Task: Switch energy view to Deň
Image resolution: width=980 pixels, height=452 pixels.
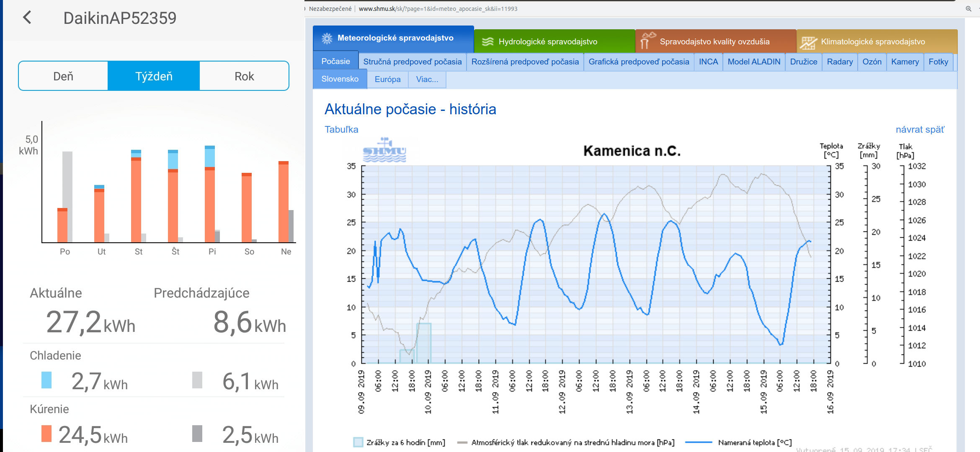Action: (x=63, y=76)
